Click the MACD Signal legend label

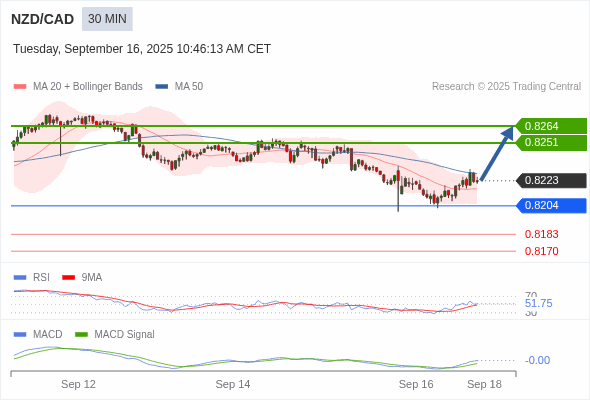(x=125, y=334)
